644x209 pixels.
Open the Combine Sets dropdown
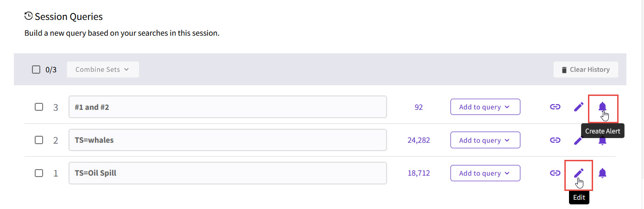102,70
